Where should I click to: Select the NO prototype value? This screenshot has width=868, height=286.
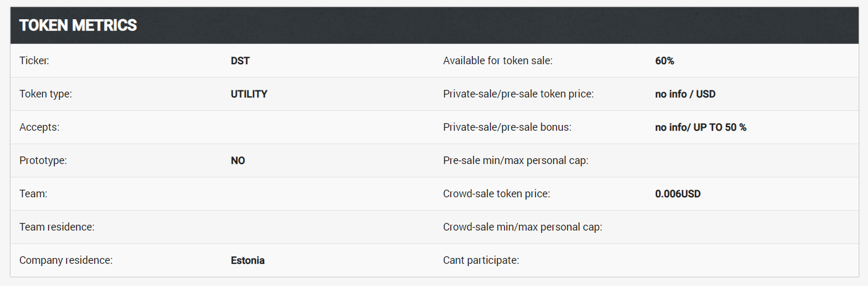pos(238,161)
